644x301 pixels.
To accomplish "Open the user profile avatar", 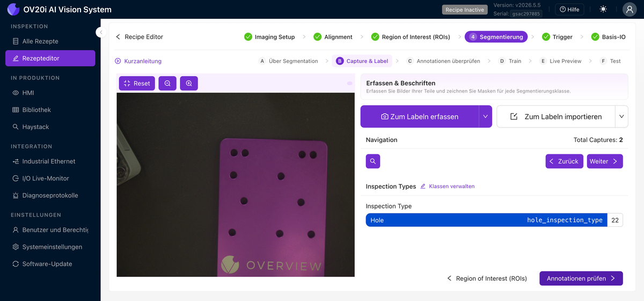I will tap(630, 9).
